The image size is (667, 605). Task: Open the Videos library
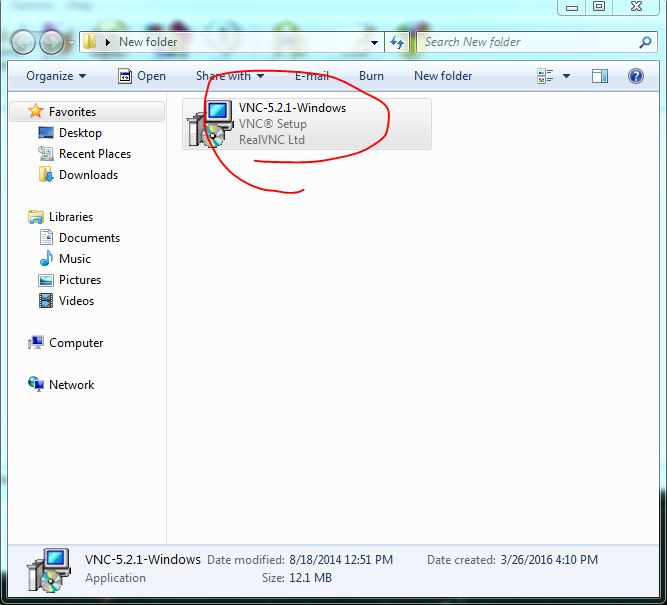pyautogui.click(x=76, y=301)
